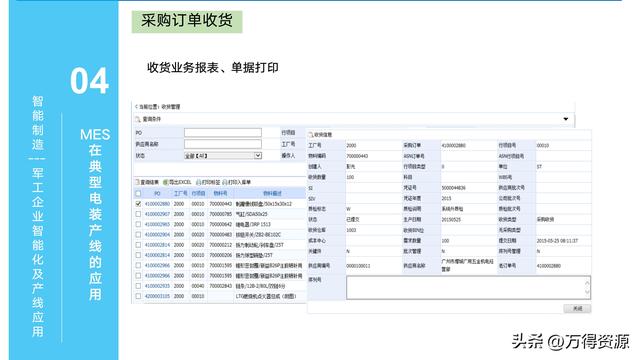The image size is (640, 360).
Task: Click the 单位 value ST
Action: [539, 167]
